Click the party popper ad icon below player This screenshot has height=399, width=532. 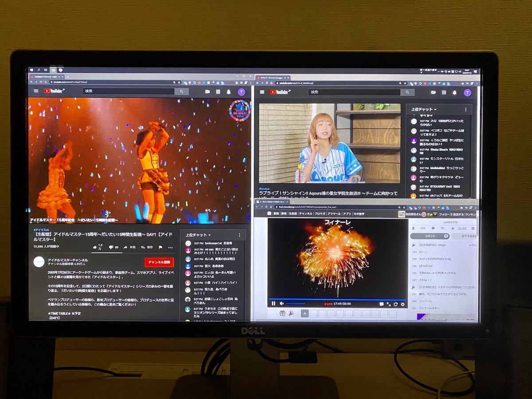[x=291, y=314]
